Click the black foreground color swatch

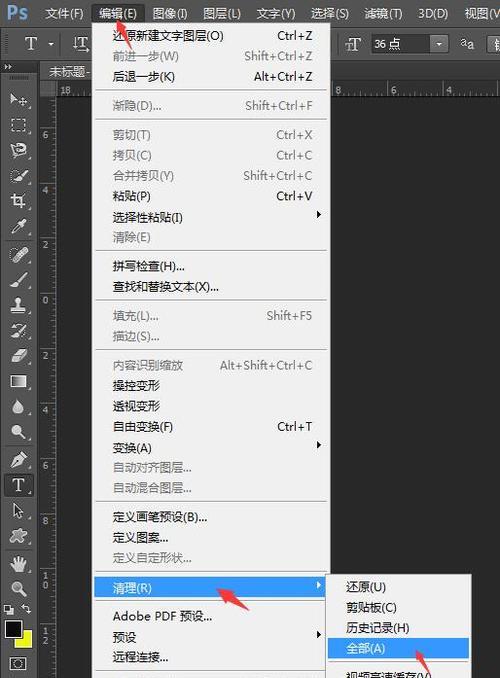(x=13, y=629)
